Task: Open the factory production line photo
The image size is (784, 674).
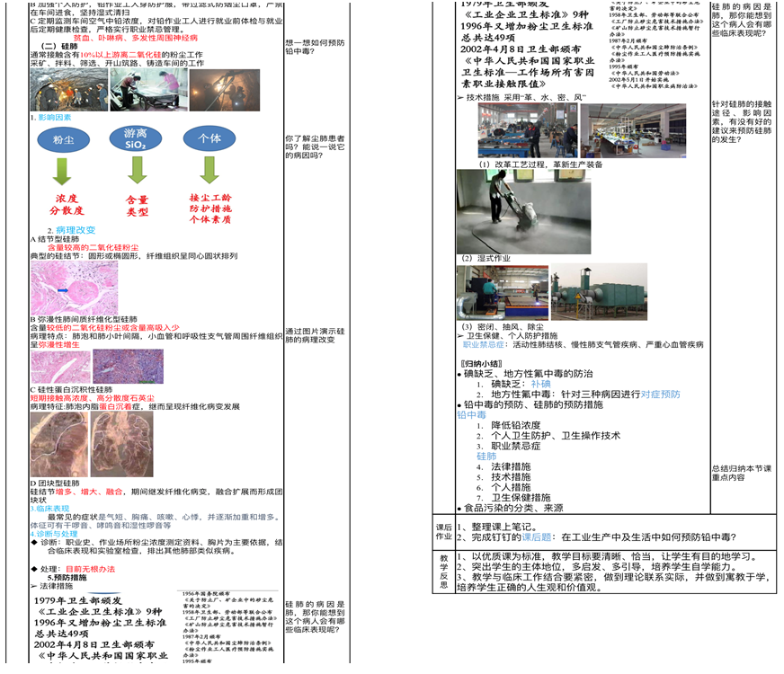Action: (633, 131)
